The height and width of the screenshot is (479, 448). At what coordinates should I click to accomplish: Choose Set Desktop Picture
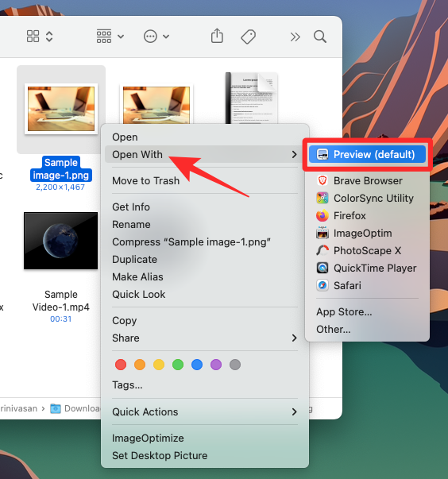click(160, 455)
